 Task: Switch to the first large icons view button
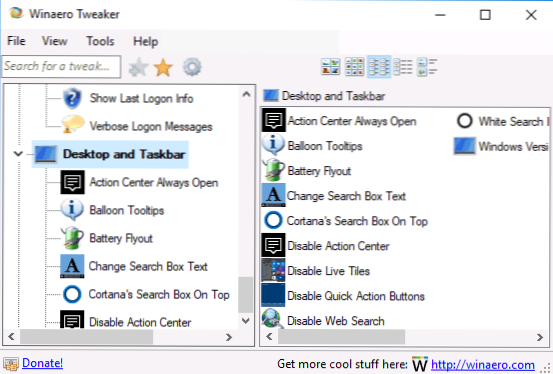pyautogui.click(x=330, y=67)
